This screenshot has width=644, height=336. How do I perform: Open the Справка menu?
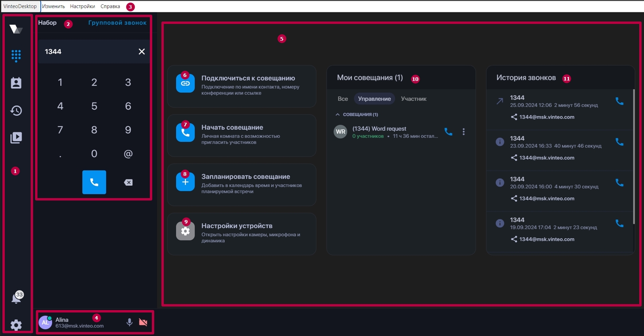click(x=110, y=6)
